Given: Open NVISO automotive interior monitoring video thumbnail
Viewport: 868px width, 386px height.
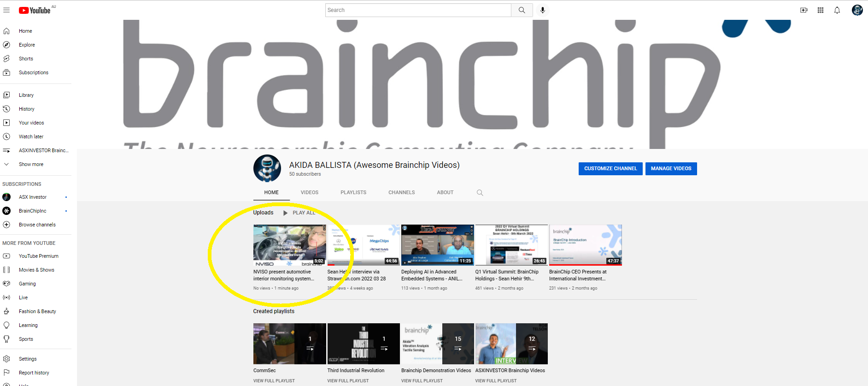Looking at the screenshot, I should [x=290, y=245].
